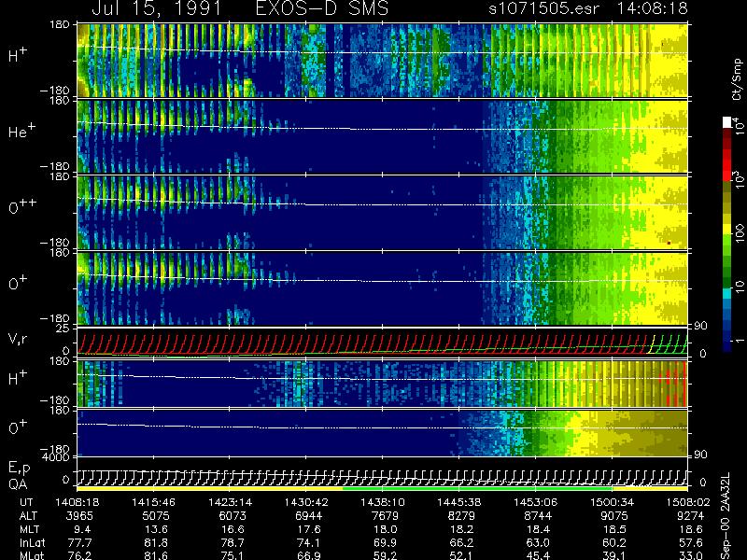Select UT value '1508:02'
The width and height of the screenshot is (747, 560).
tap(688, 502)
